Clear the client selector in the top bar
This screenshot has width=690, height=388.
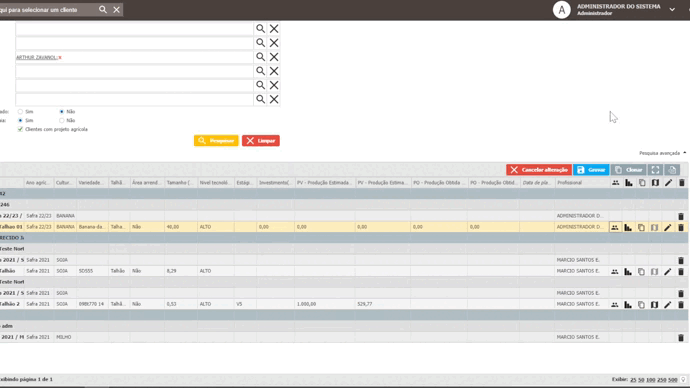coord(116,9)
